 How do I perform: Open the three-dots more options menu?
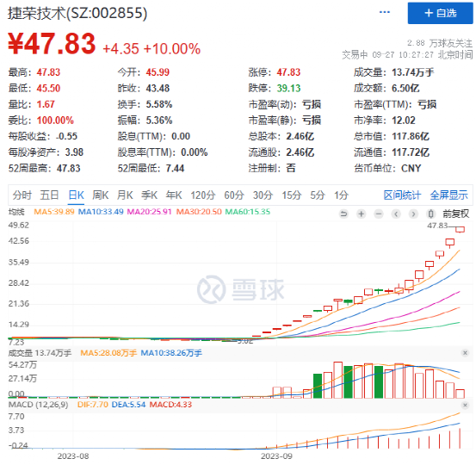pyautogui.click(x=384, y=12)
